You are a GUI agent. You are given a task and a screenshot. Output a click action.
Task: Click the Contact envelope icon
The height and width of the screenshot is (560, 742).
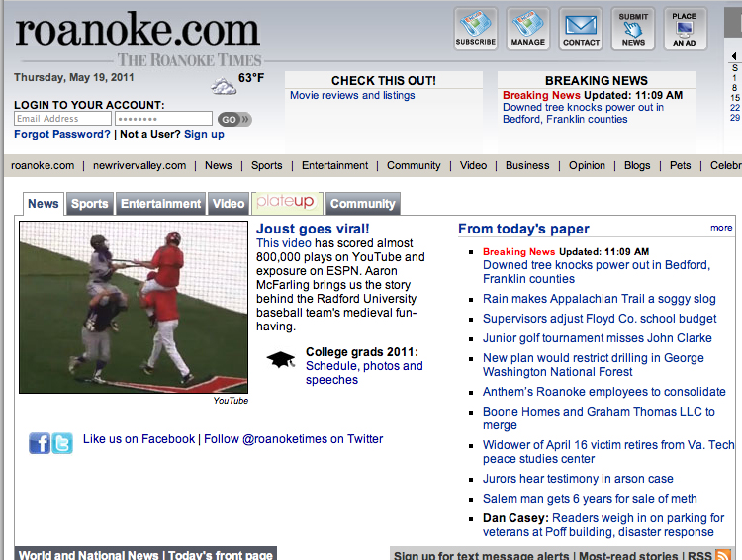(581, 29)
